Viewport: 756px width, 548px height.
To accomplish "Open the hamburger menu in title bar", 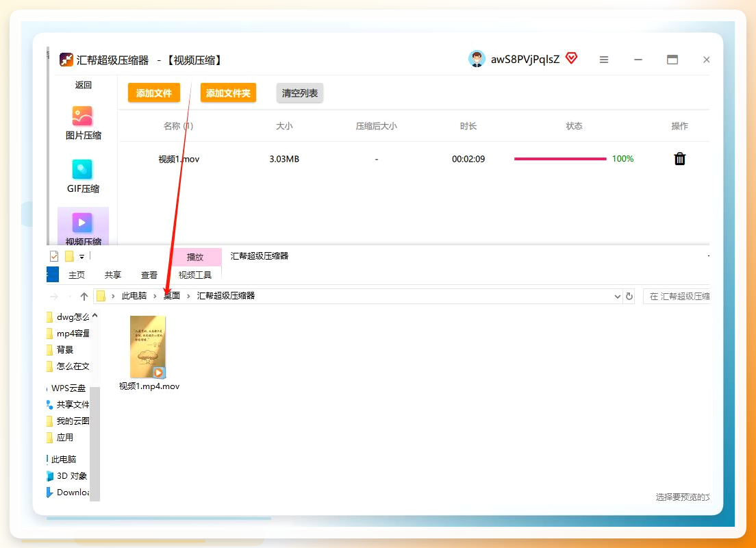I will 604,60.
